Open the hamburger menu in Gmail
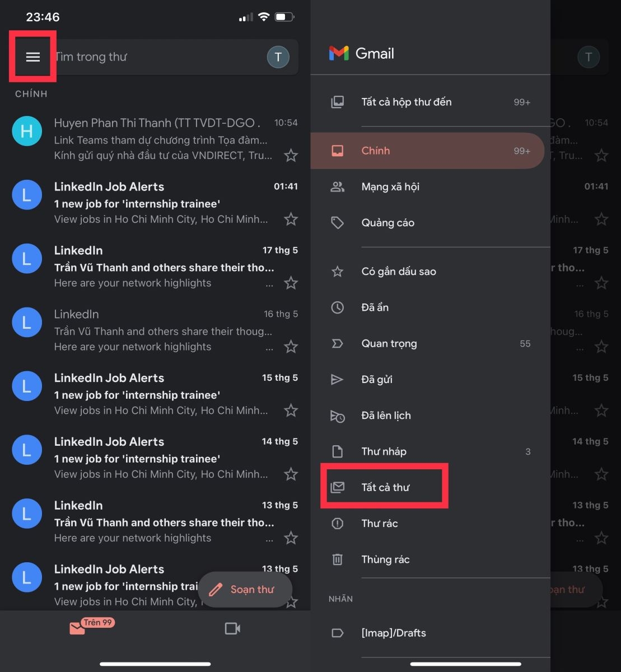 click(33, 57)
